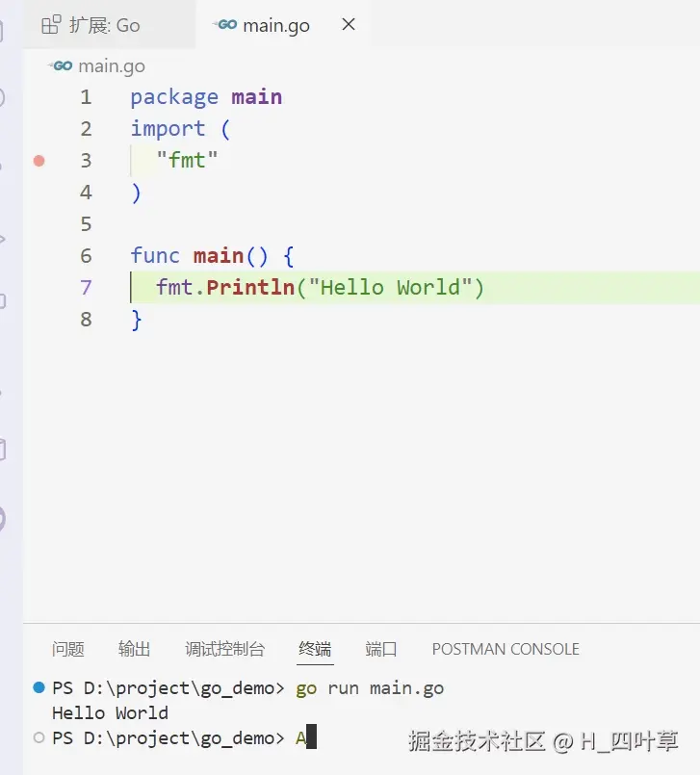Click the Go icon in the breadcrumb bar
This screenshot has height=775, width=700.
point(62,65)
